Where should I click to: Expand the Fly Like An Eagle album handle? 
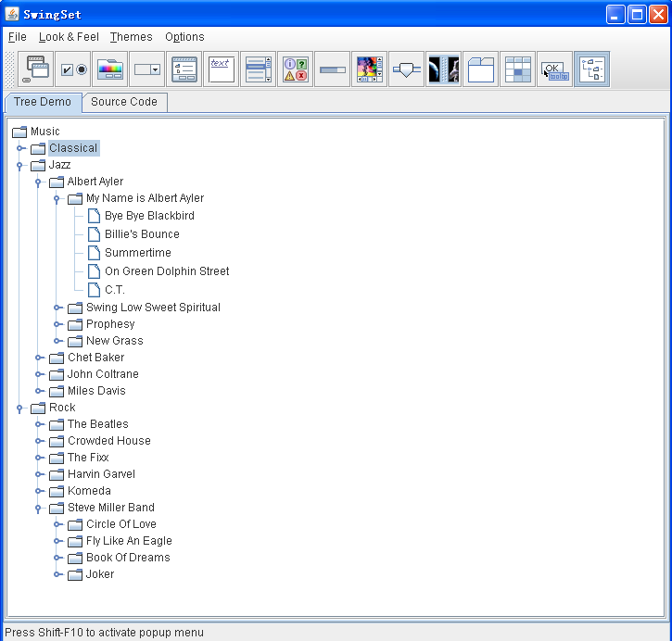click(57, 541)
